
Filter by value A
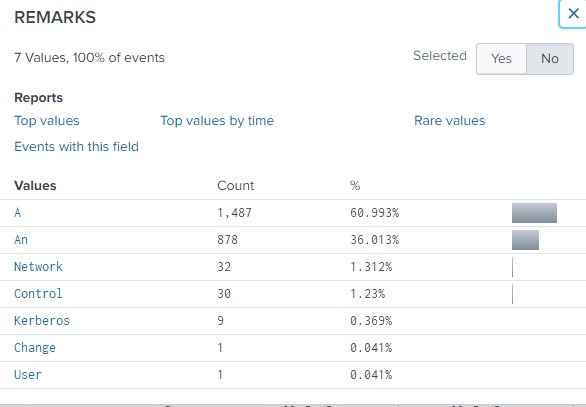18,213
